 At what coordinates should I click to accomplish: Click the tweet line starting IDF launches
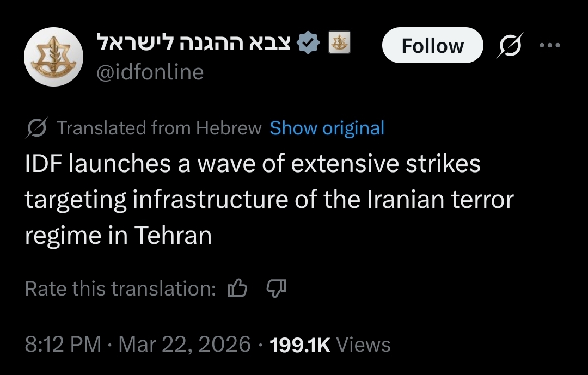click(253, 164)
